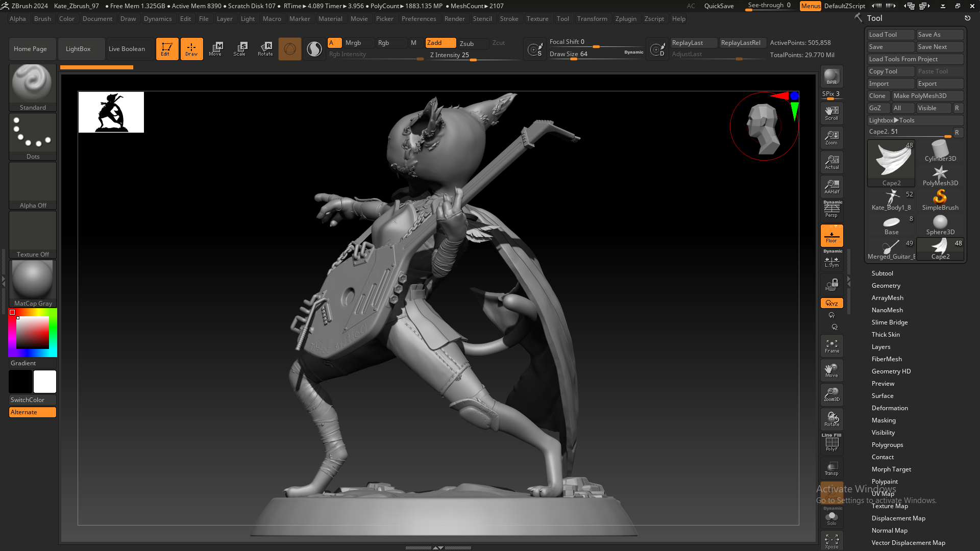Expand the Polypaint section
The width and height of the screenshot is (980, 551).
pyautogui.click(x=885, y=482)
